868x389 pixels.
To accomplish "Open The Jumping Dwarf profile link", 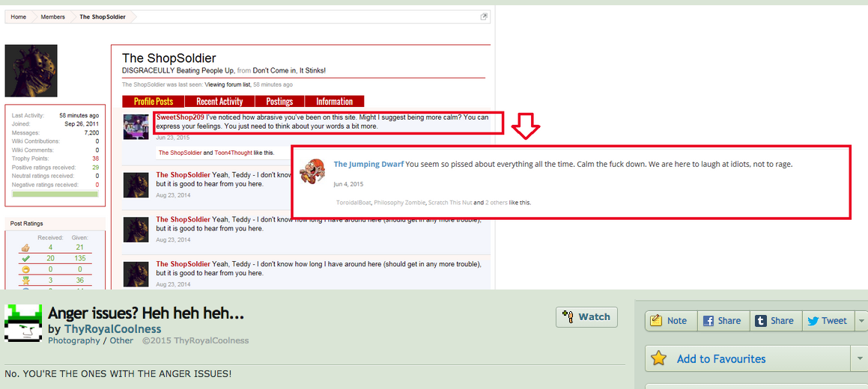I will [x=368, y=164].
